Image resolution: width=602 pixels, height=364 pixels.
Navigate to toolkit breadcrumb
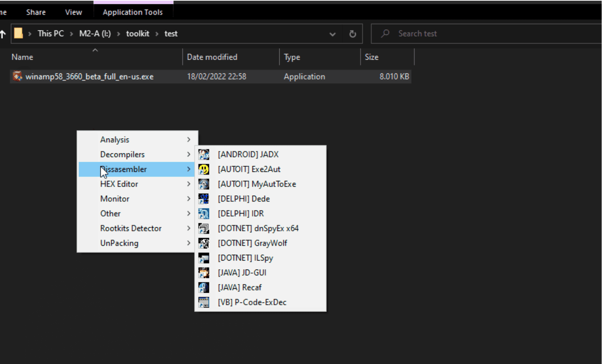point(138,34)
